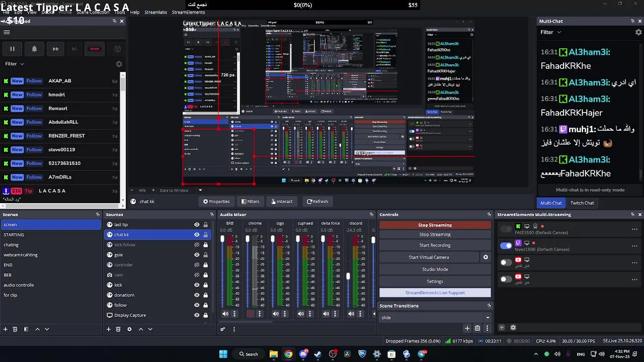Show the cam source
Screen dimensions: 644x362
(197, 275)
